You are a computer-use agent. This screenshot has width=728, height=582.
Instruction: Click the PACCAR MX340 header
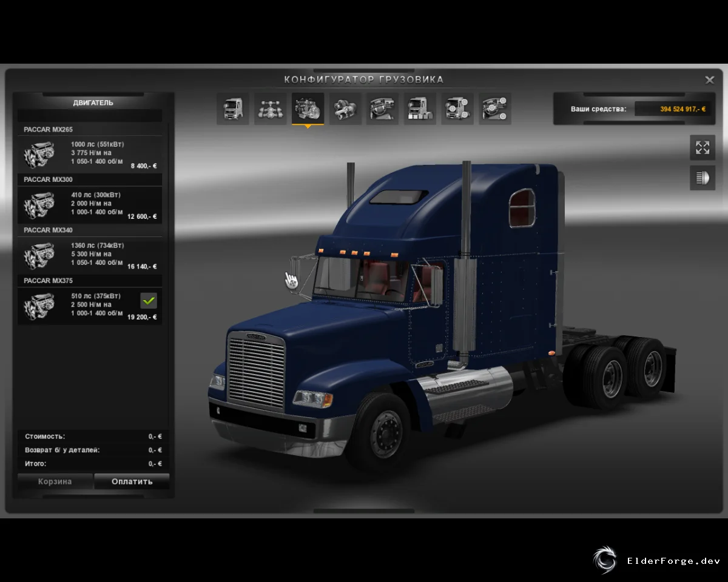tap(90, 230)
